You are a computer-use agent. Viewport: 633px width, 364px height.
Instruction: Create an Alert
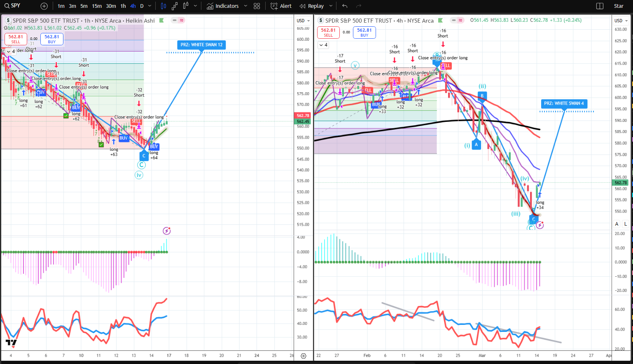(281, 6)
